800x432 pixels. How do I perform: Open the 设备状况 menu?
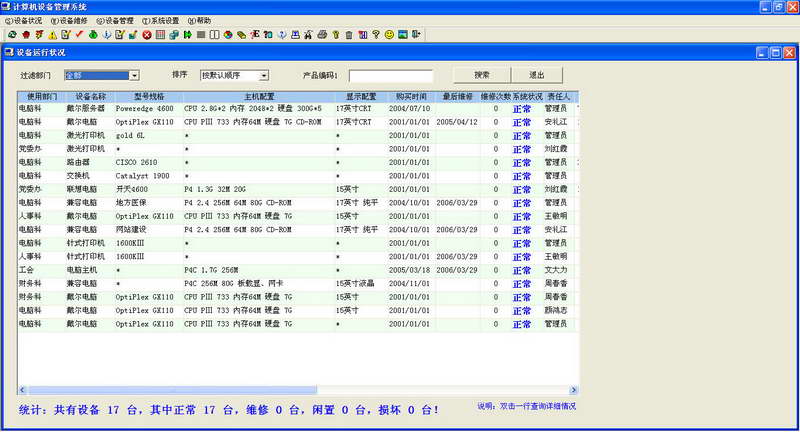pos(24,20)
